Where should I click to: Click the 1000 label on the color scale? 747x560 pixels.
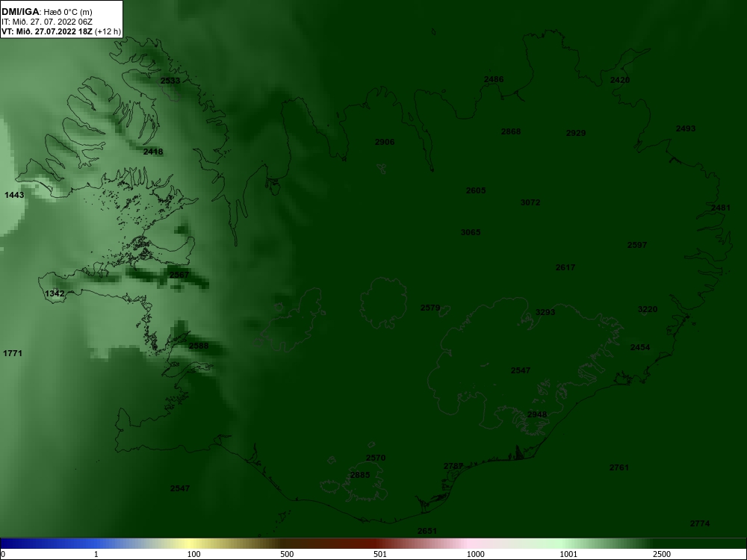tap(475, 554)
